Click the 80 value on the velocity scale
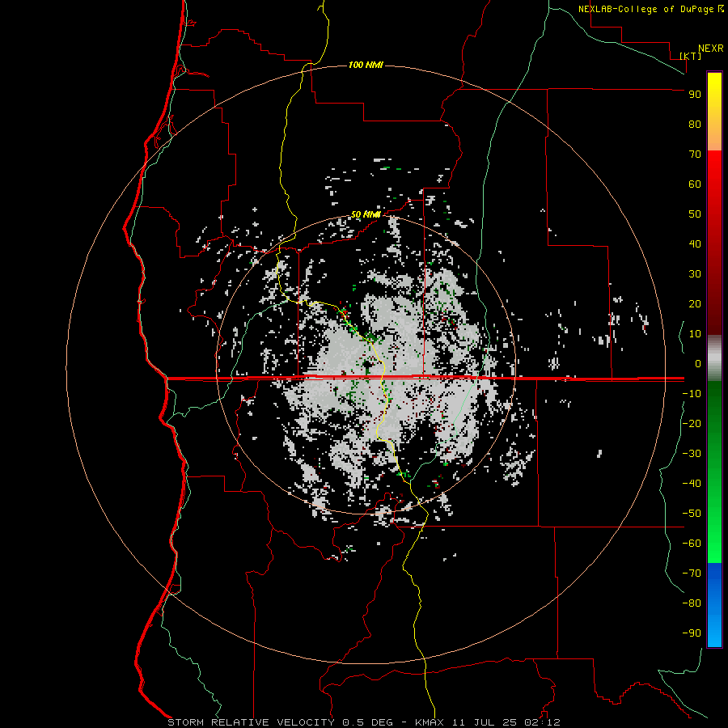Screen dimensions: 728x728 695,125
